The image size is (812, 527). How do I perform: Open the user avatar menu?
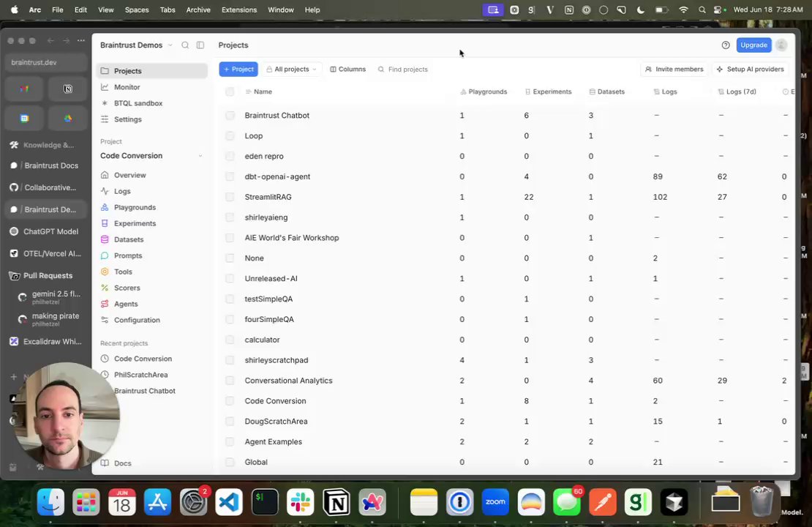pyautogui.click(x=781, y=45)
